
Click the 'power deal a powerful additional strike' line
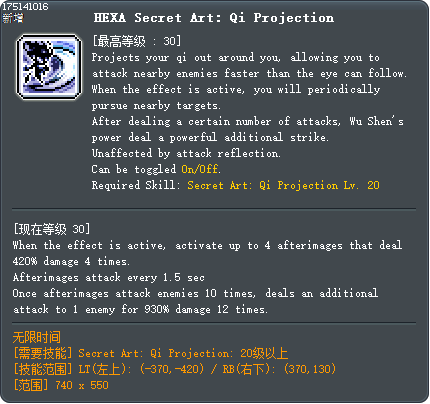(210, 137)
